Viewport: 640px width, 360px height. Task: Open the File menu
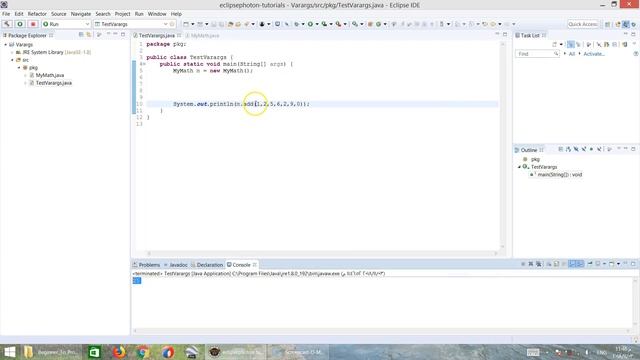[x=6, y=14]
